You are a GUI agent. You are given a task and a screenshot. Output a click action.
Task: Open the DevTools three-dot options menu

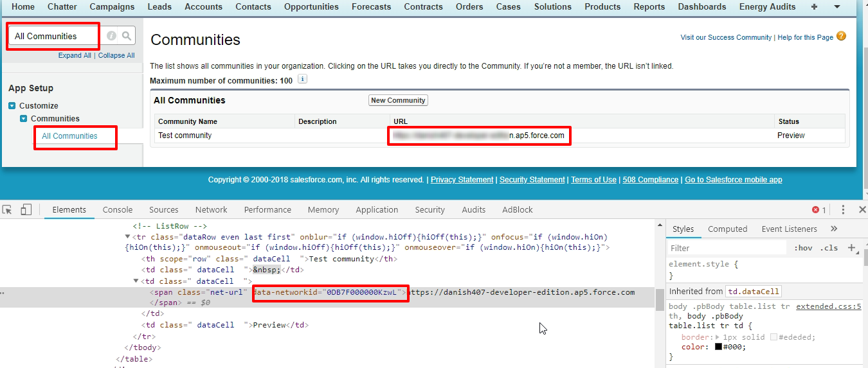coord(843,210)
